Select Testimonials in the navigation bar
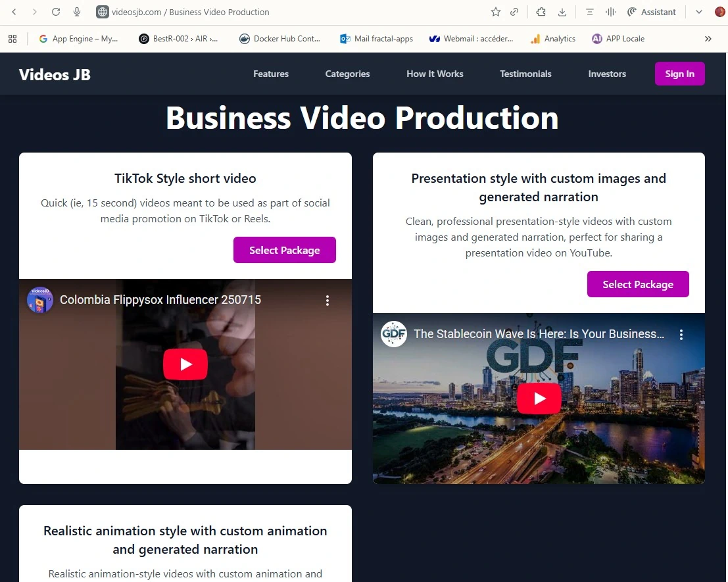Image resolution: width=728 pixels, height=582 pixels. (525, 74)
